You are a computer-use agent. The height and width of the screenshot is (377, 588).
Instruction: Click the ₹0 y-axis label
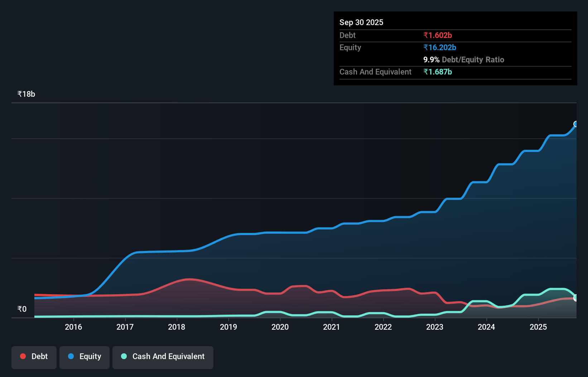22,309
